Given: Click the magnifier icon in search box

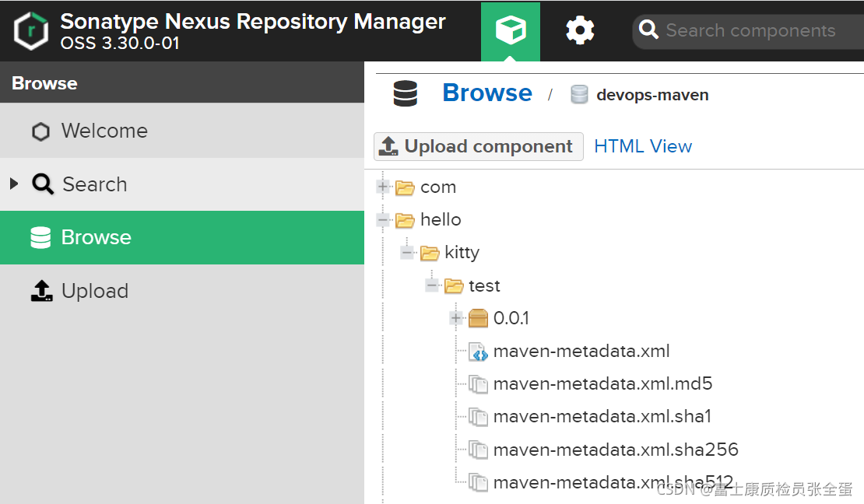Looking at the screenshot, I should [x=648, y=30].
